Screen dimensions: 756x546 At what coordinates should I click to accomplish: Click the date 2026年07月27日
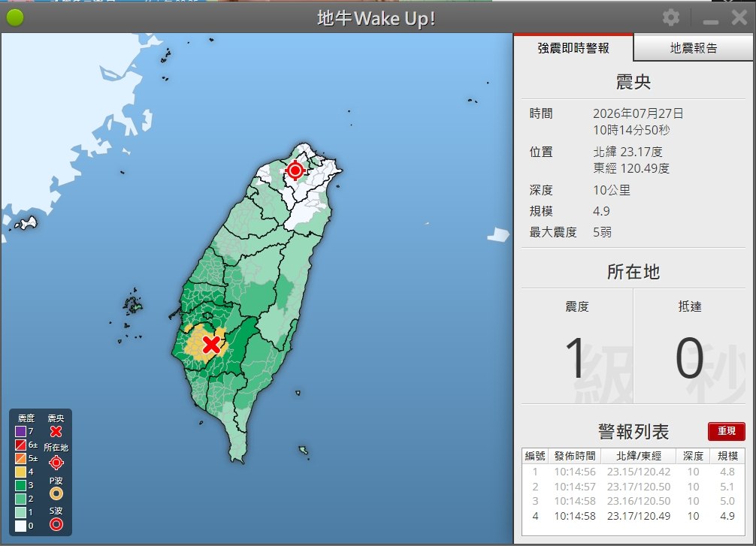tap(638, 113)
